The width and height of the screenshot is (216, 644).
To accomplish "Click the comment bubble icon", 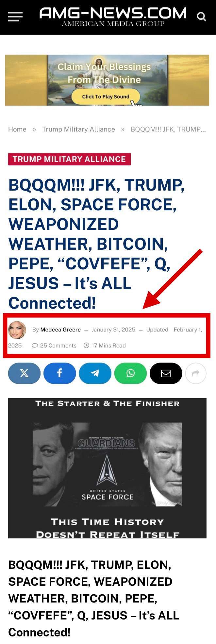I will pos(35,346).
